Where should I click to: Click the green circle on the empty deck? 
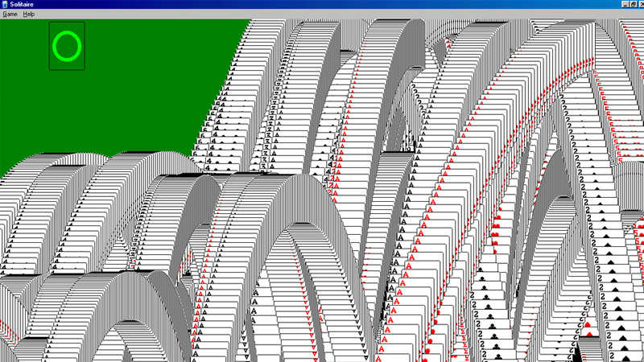(x=67, y=46)
